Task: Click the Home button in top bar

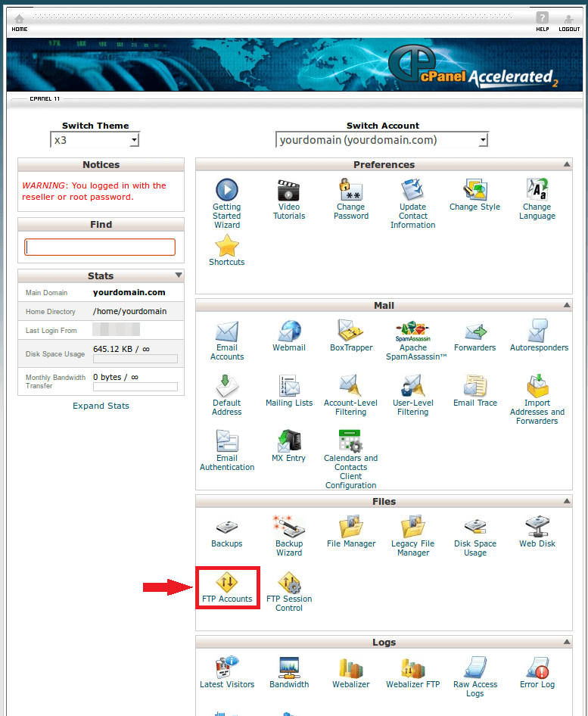Action: [20, 22]
